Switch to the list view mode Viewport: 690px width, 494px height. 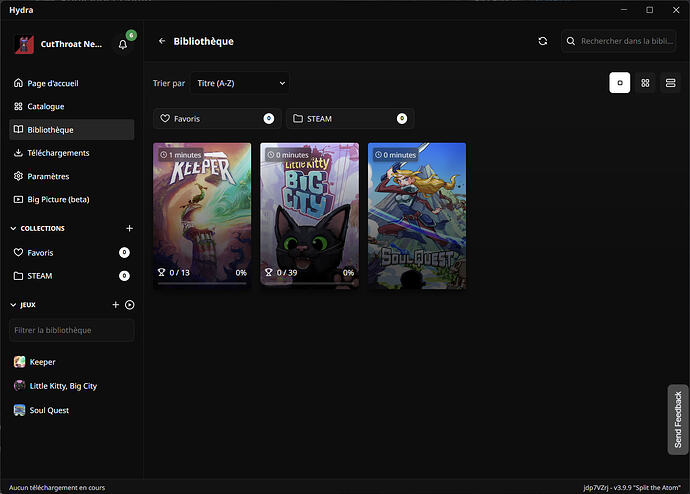click(670, 83)
